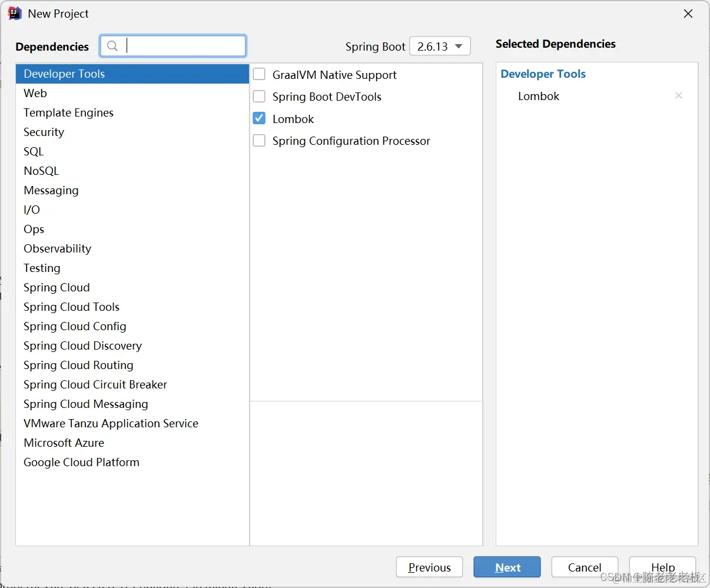
Task: Enable GraalVM Native Support checkbox
Action: [259, 74]
